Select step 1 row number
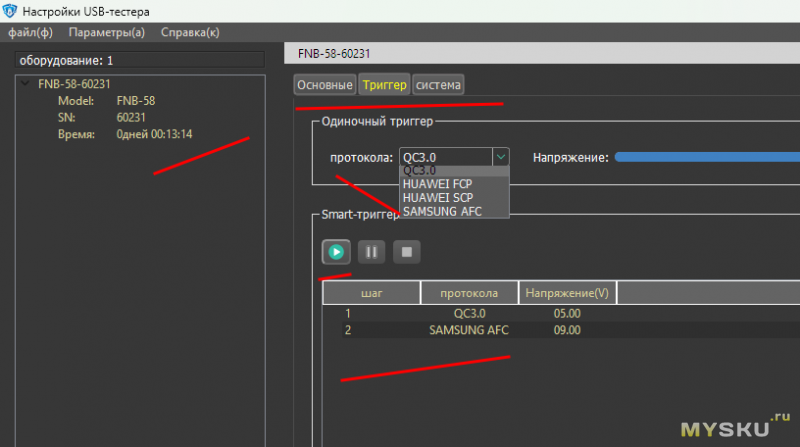800x447 pixels. pos(348,313)
